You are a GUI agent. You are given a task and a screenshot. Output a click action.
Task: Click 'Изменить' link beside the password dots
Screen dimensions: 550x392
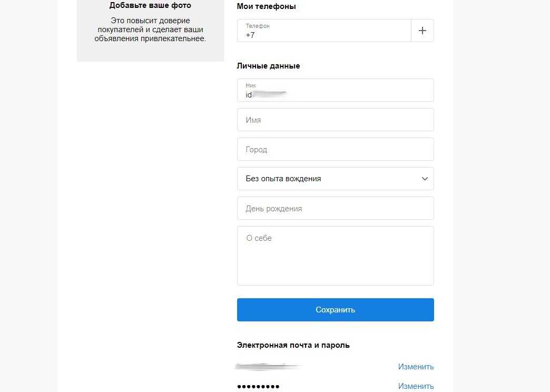point(416,386)
